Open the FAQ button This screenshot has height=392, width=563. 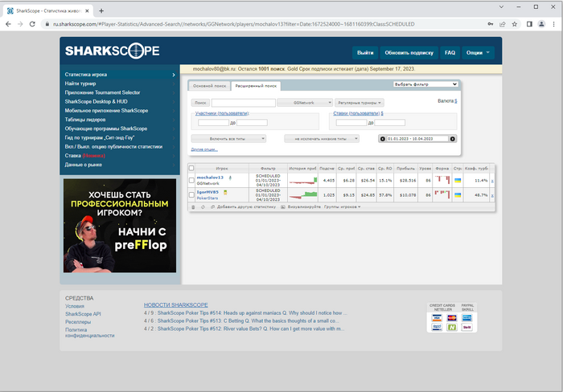click(450, 53)
